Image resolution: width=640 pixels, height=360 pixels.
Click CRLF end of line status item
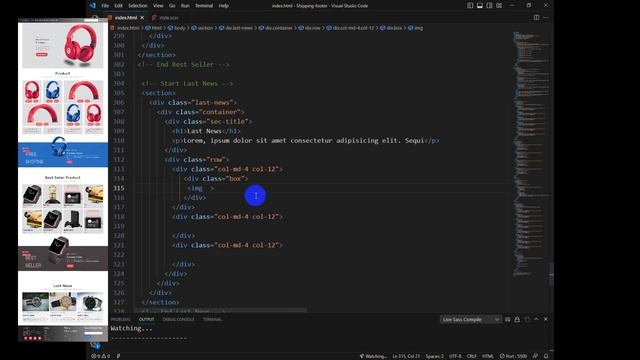tap(471, 356)
